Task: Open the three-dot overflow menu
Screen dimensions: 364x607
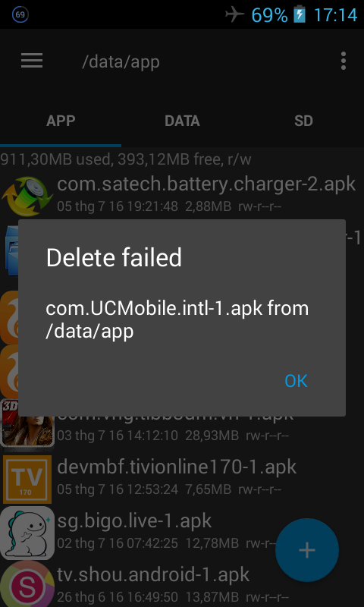Action: (x=343, y=61)
